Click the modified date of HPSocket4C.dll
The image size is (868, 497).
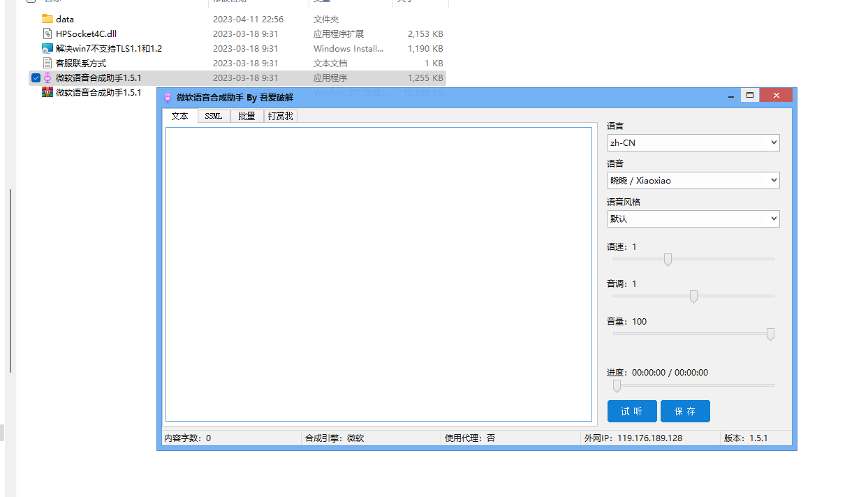point(246,34)
